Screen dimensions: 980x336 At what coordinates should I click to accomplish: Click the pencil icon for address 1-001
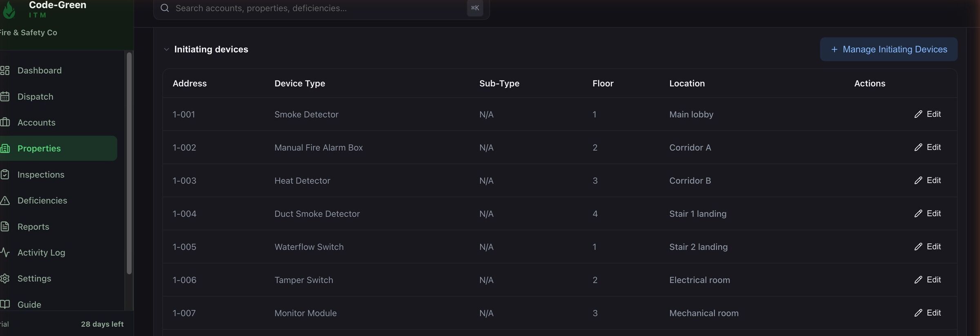pyautogui.click(x=918, y=114)
